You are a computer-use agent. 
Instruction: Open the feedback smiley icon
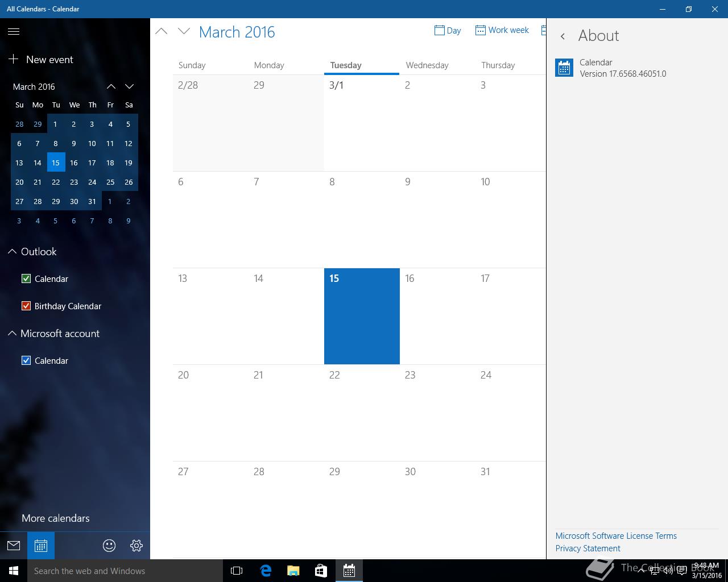pyautogui.click(x=109, y=546)
